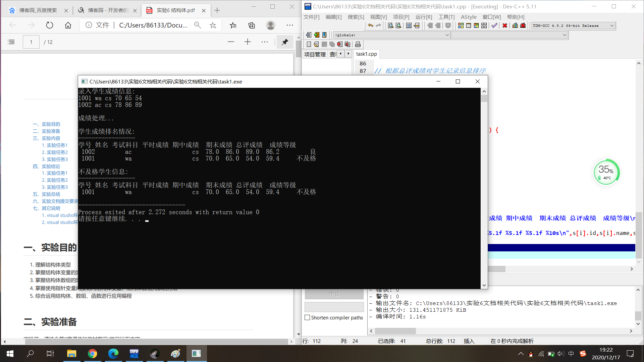This screenshot has height=362, width=644.
Task: Click the undo arrow in Dev-C++ toolbar
Action: tap(370, 25)
